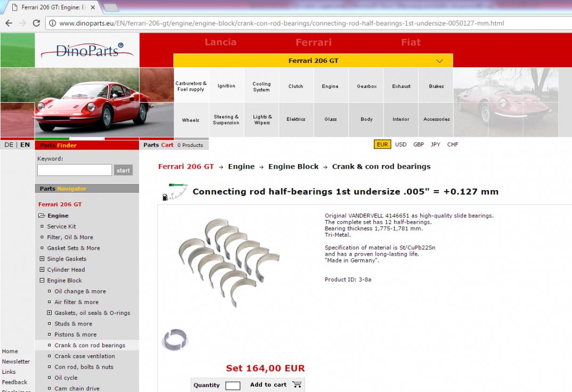Go back with the browser back arrow
The width and height of the screenshot is (572, 392).
tap(9, 23)
